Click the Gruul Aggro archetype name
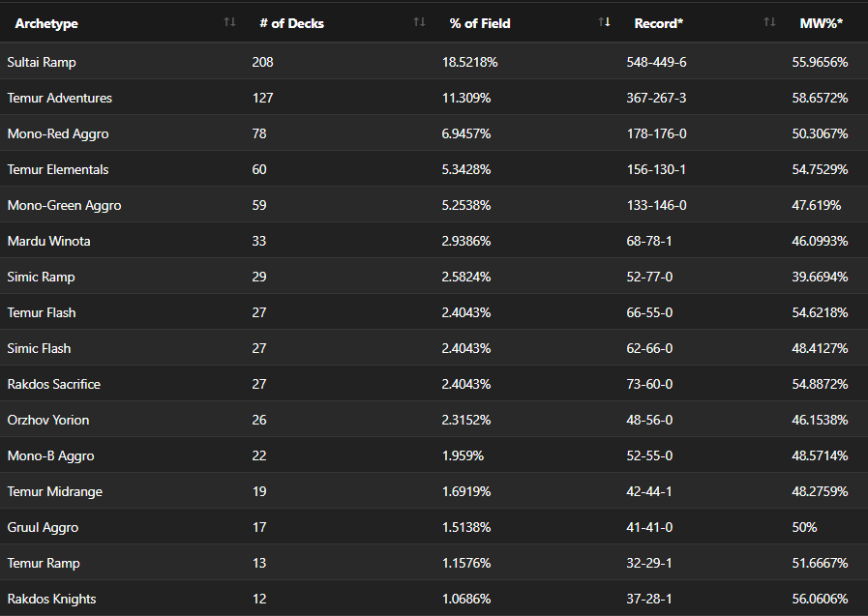The width and height of the screenshot is (868, 616). pos(43,527)
